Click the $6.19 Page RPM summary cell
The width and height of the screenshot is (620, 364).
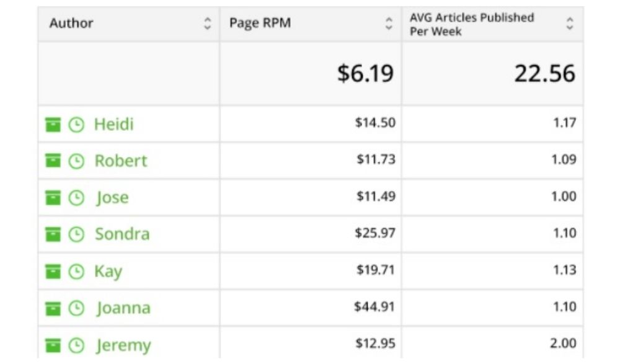[365, 73]
